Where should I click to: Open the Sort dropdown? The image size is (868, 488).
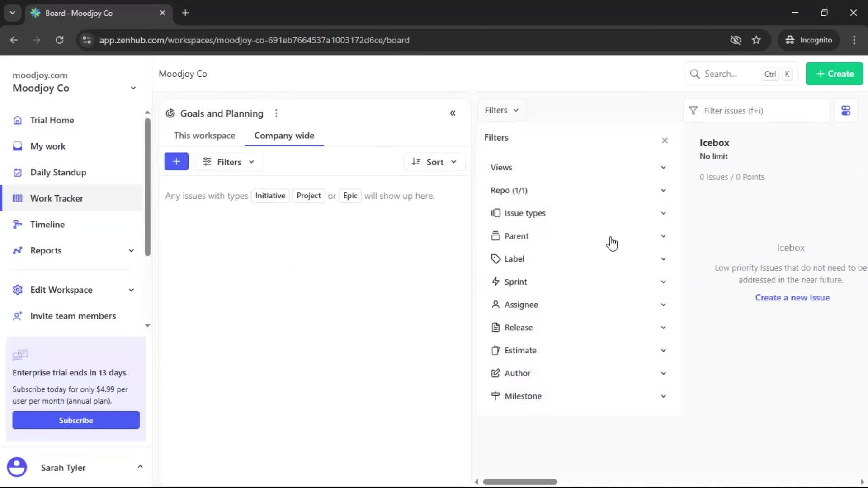[434, 161]
